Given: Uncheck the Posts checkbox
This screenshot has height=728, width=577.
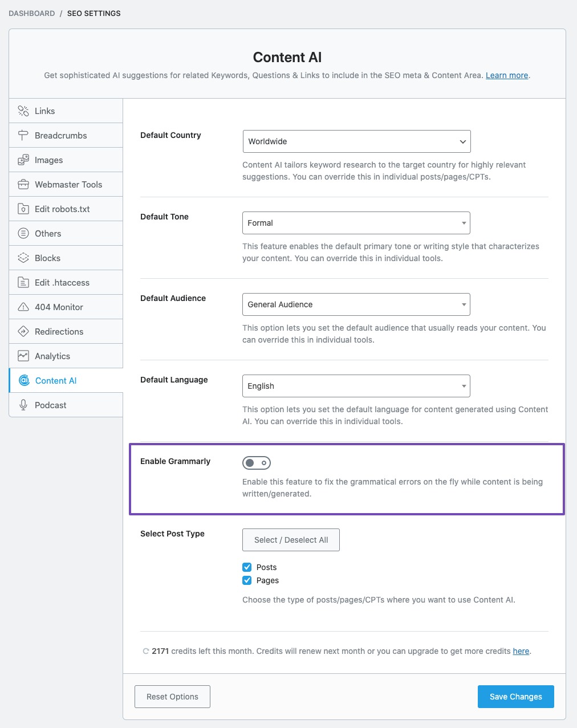Looking at the screenshot, I should pyautogui.click(x=247, y=567).
